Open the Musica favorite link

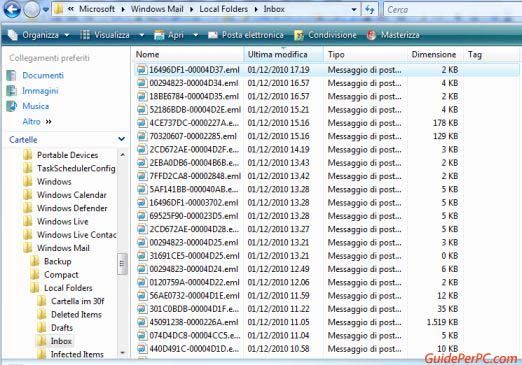point(35,106)
